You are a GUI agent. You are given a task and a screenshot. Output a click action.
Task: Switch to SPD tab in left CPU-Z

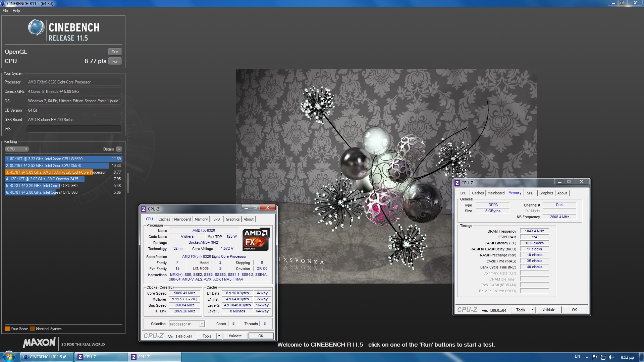pyautogui.click(x=217, y=219)
